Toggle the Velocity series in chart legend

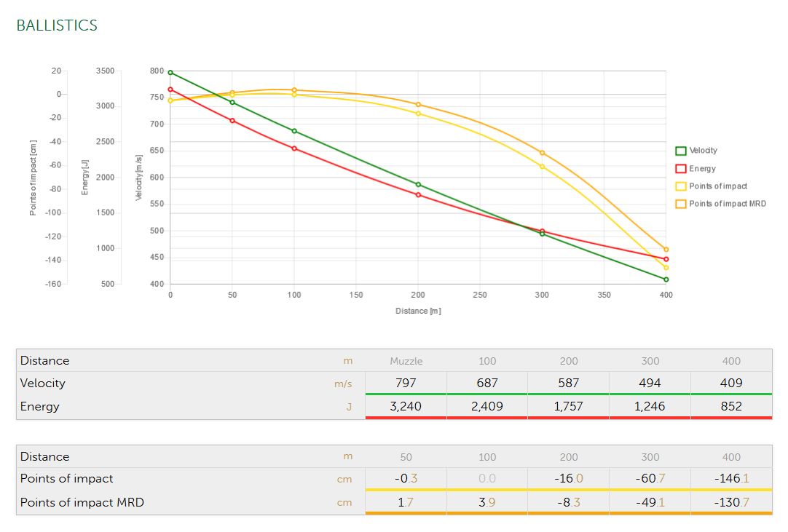[x=703, y=151]
